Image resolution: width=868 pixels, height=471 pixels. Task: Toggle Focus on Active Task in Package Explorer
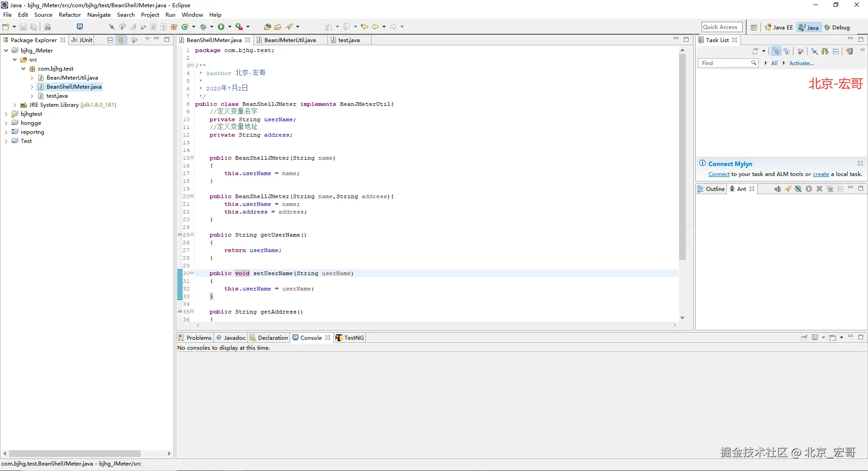click(134, 40)
